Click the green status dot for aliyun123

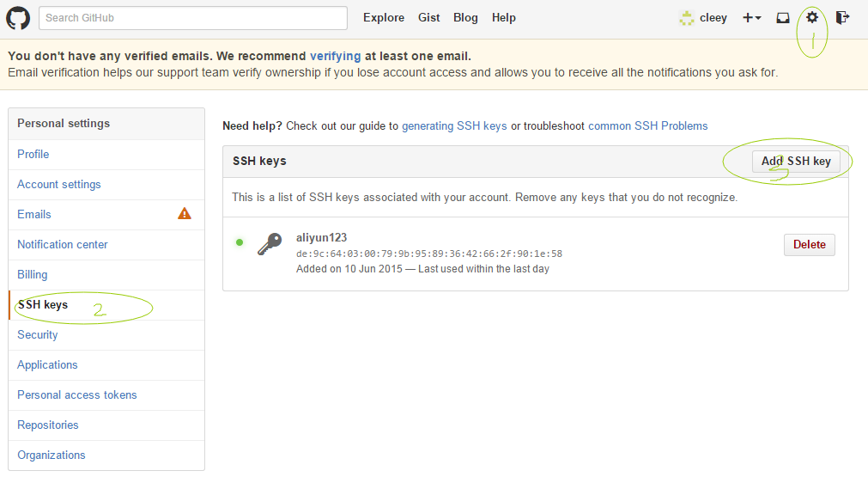(x=240, y=242)
